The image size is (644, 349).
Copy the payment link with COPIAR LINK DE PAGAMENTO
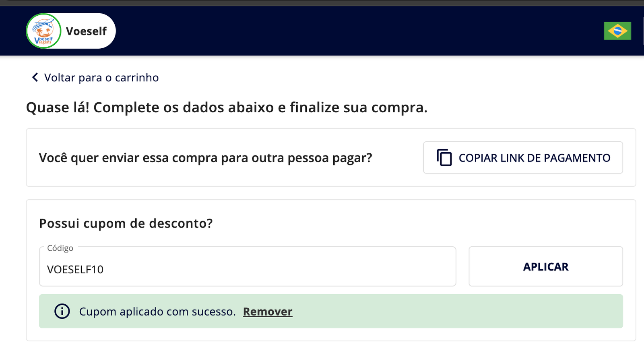coord(523,157)
